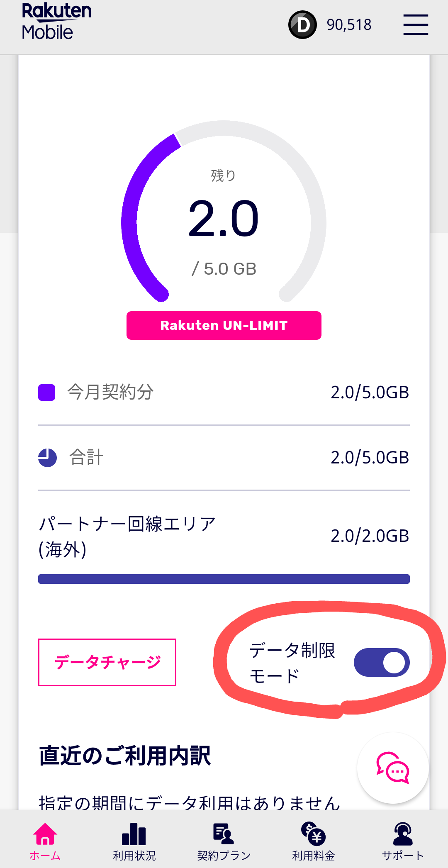This screenshot has height=868, width=448.
Task: Open the 契約プラン icon
Action: pyautogui.click(x=224, y=834)
